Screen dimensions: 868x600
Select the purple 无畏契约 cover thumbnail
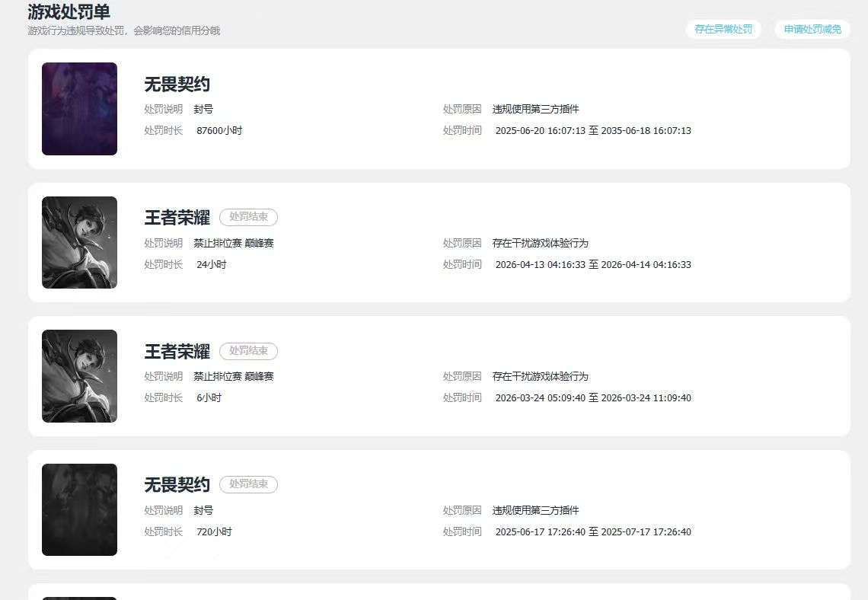pos(80,108)
